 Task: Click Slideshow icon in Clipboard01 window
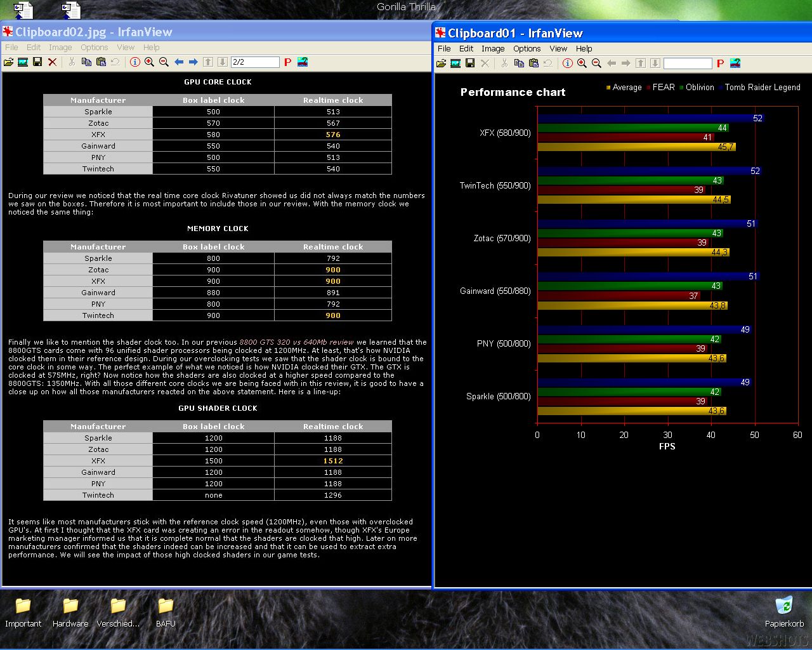[455, 63]
